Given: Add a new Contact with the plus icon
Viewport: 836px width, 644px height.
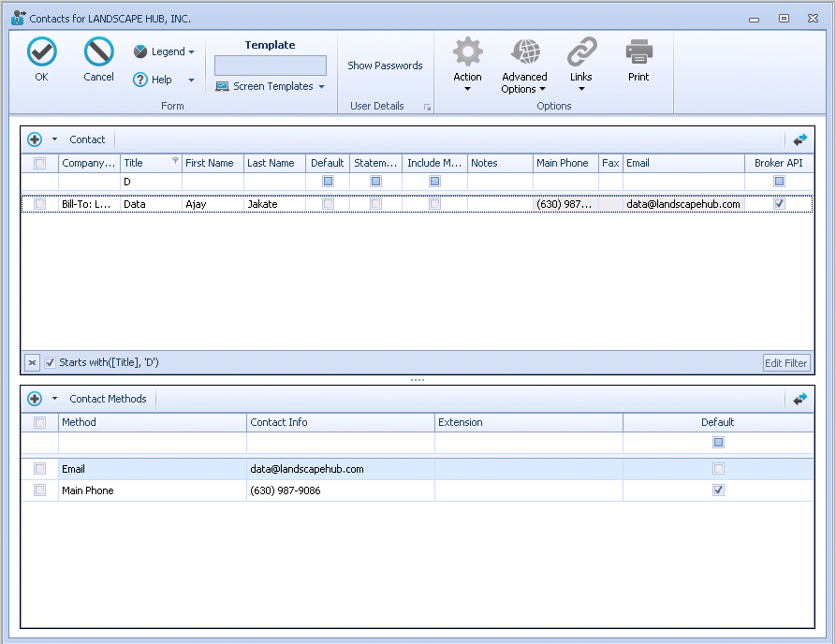Looking at the screenshot, I should coord(36,139).
